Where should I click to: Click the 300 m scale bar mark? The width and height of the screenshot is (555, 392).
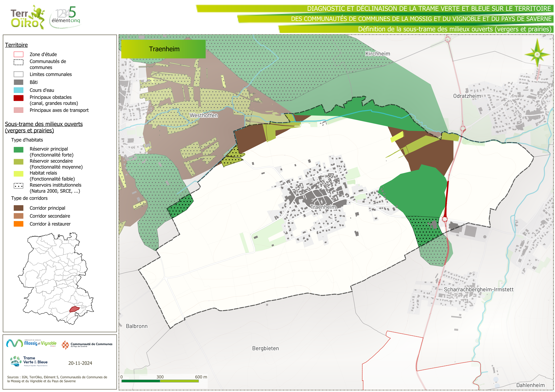point(160,377)
